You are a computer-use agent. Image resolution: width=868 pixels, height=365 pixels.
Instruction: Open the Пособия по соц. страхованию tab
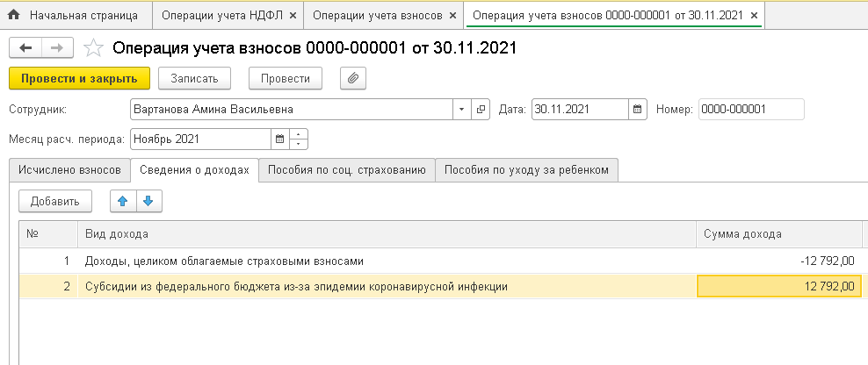[347, 170]
